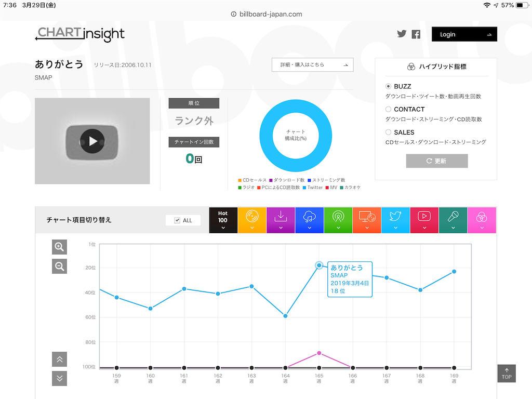Image resolution: width=532 pixels, height=399 pixels.
Task: Open the CHART insight logo
Action: 79,34
